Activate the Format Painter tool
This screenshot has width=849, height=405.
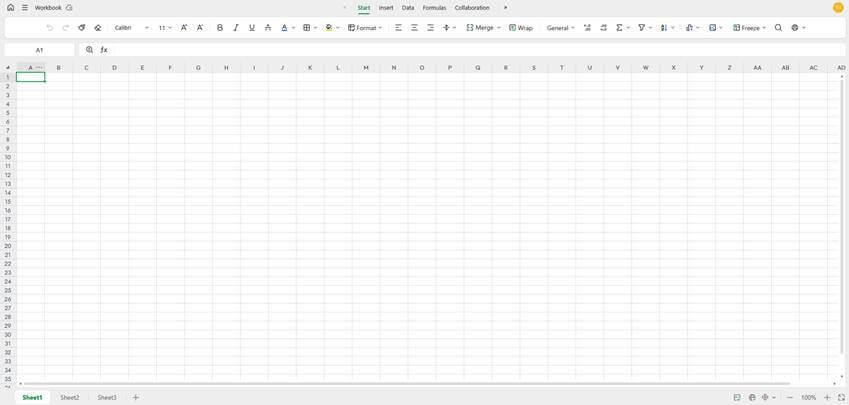click(x=82, y=28)
